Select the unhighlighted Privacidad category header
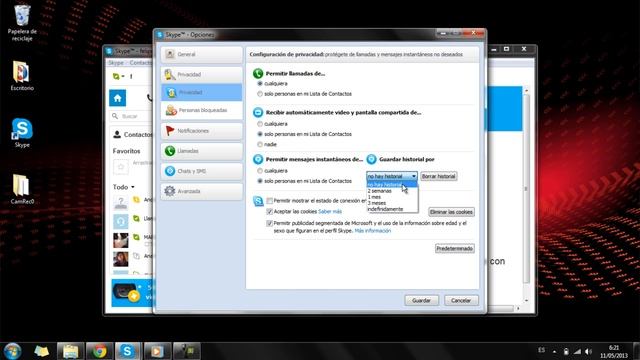This screenshot has width=640, height=360. tap(202, 75)
